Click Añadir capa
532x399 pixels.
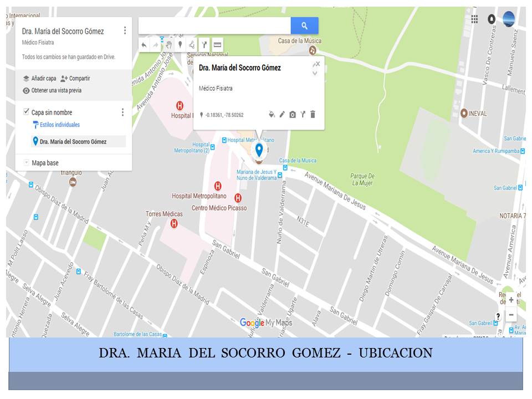(40, 79)
